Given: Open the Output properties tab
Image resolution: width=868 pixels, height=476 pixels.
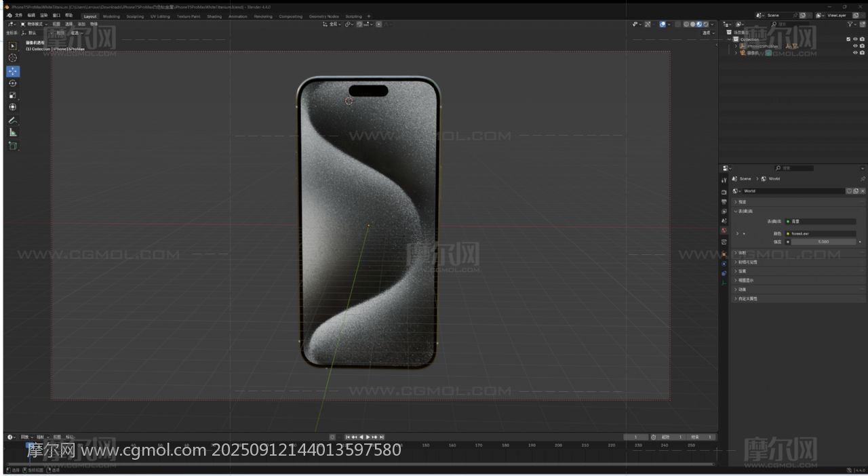Looking at the screenshot, I should pos(724,201).
